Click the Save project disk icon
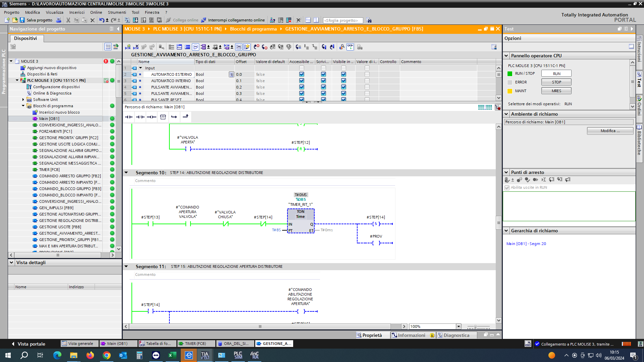Viewport: 644px width, 362px height. [22, 20]
